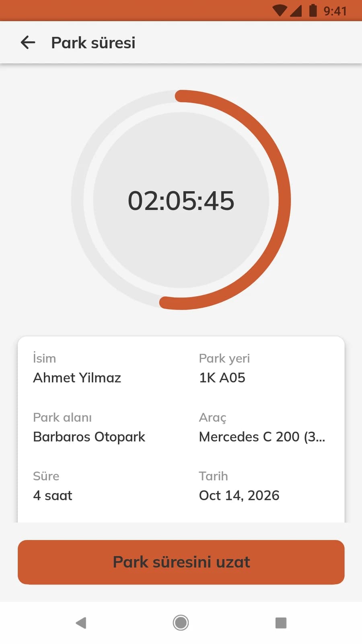The height and width of the screenshot is (644, 362).
Task: Tap the Araç field label
Action: click(213, 417)
